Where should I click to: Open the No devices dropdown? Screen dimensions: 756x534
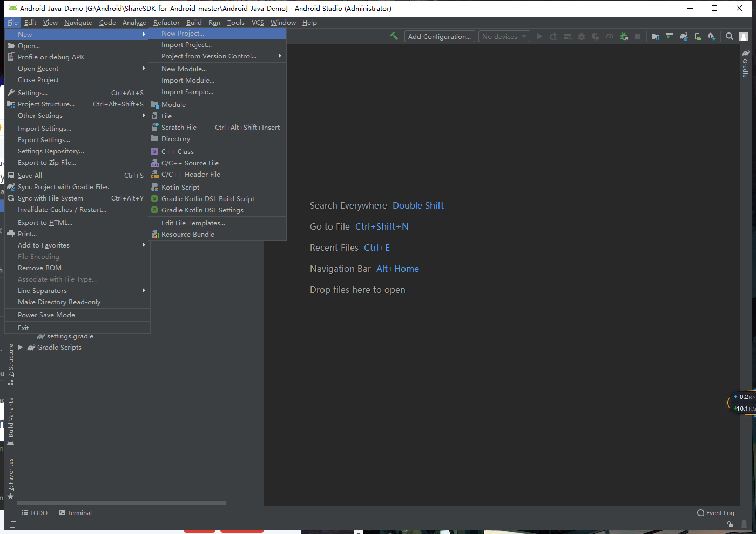[504, 36]
